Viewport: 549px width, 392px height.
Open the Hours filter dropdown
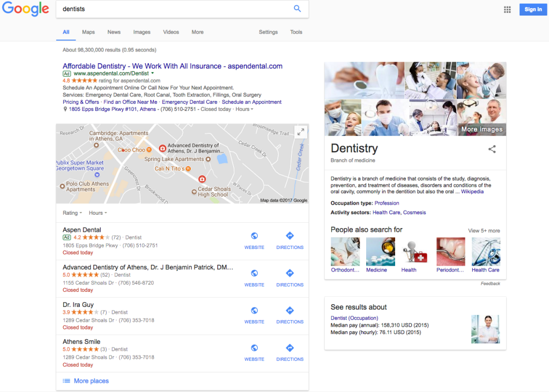97,213
